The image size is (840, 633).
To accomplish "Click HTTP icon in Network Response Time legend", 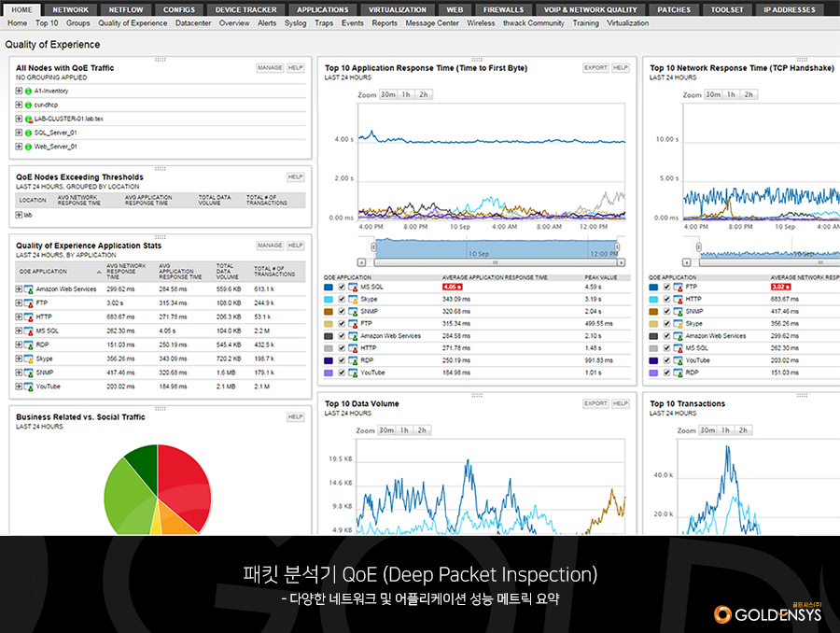I will 679,300.
